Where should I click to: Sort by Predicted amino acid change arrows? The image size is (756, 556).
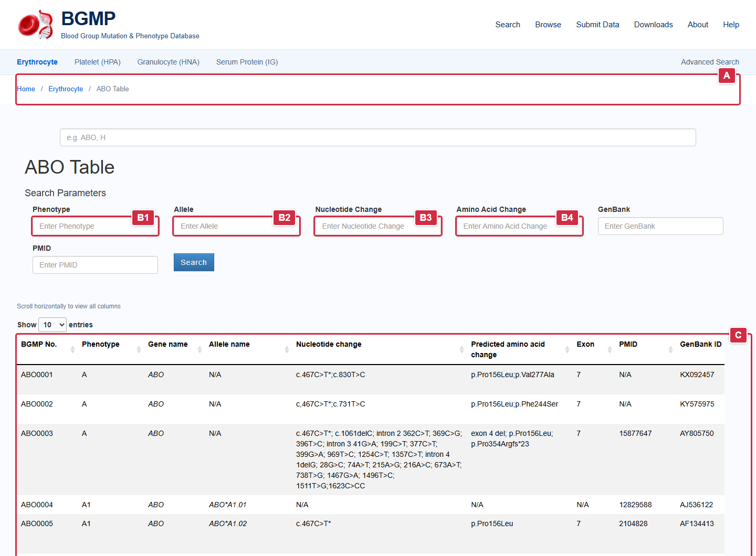pos(567,349)
